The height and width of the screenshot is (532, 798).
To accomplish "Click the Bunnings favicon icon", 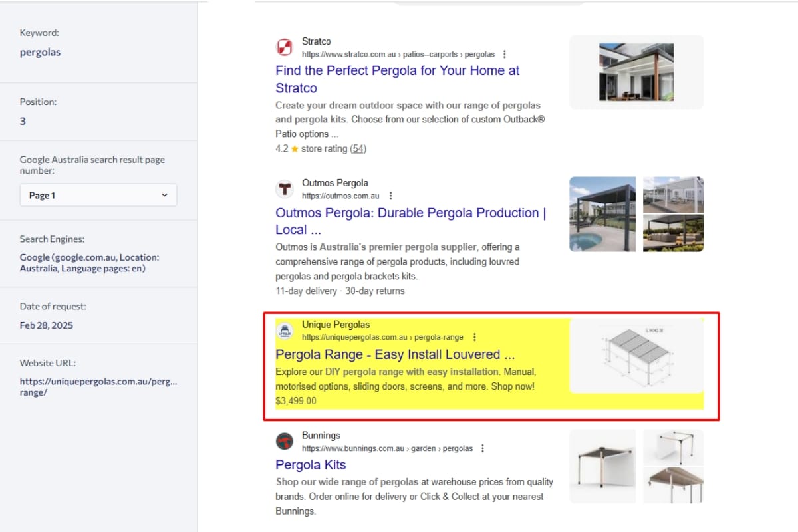I will [285, 442].
